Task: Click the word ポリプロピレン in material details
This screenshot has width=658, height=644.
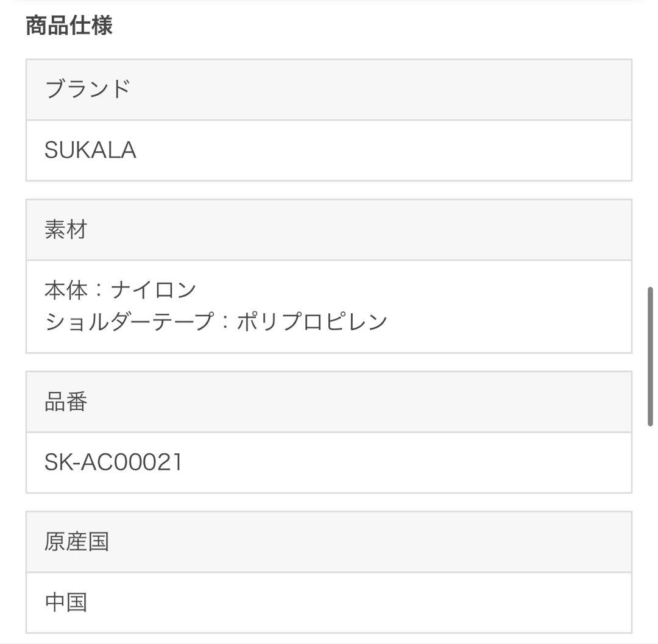Action: (312, 321)
